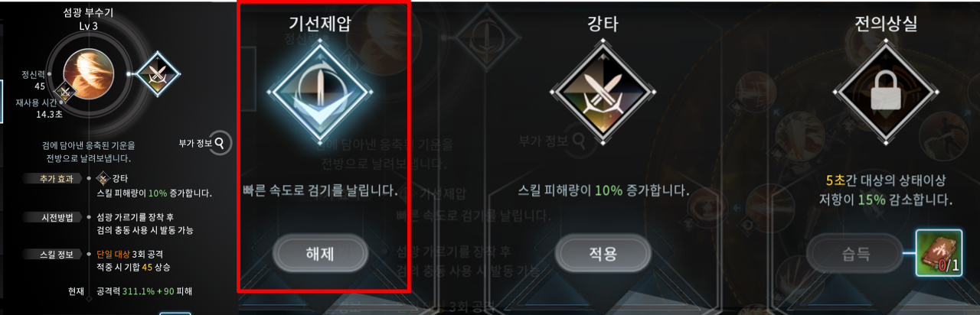Click the 전의상실 tripod title text
The height and width of the screenshot is (315, 980).
point(886,24)
